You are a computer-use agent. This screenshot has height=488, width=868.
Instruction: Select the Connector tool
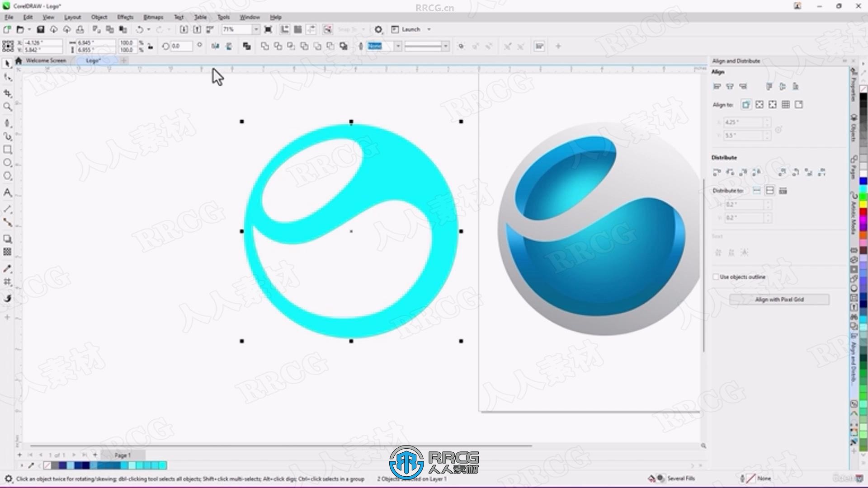tap(7, 222)
